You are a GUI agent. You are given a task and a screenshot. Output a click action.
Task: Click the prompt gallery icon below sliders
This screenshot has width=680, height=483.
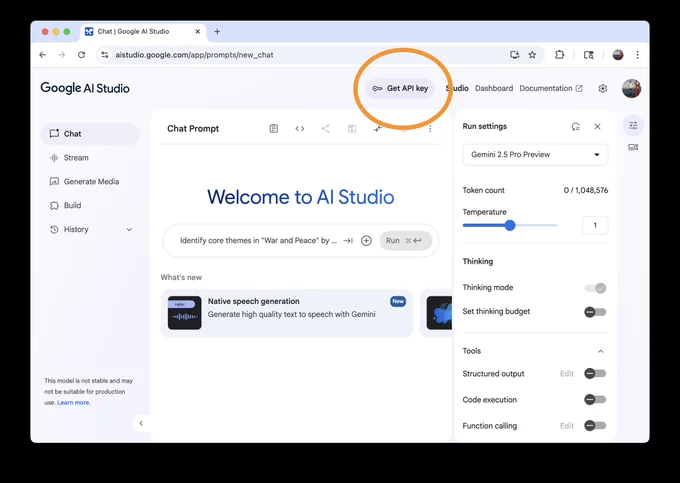pos(633,147)
